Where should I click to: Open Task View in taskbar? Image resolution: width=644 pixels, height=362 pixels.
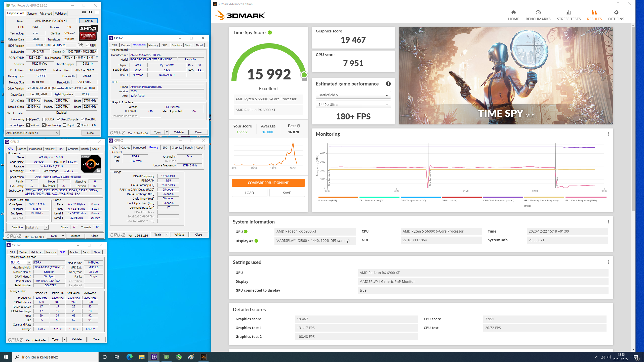117,357
